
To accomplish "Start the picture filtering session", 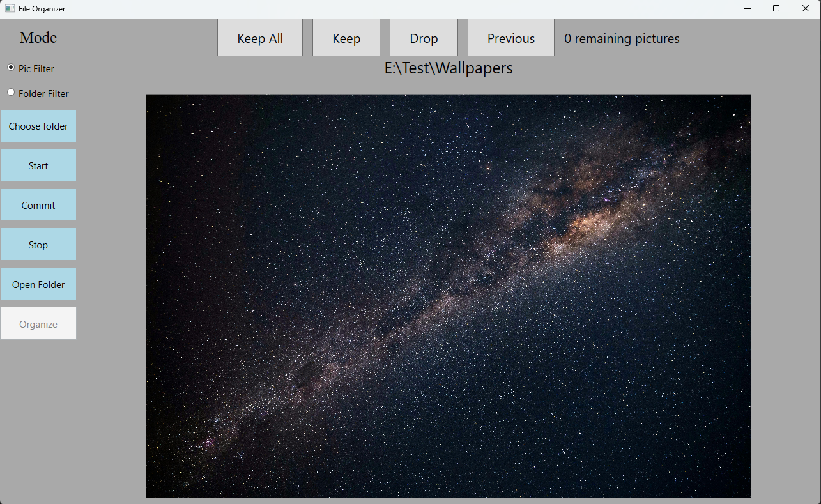I will click(x=38, y=165).
